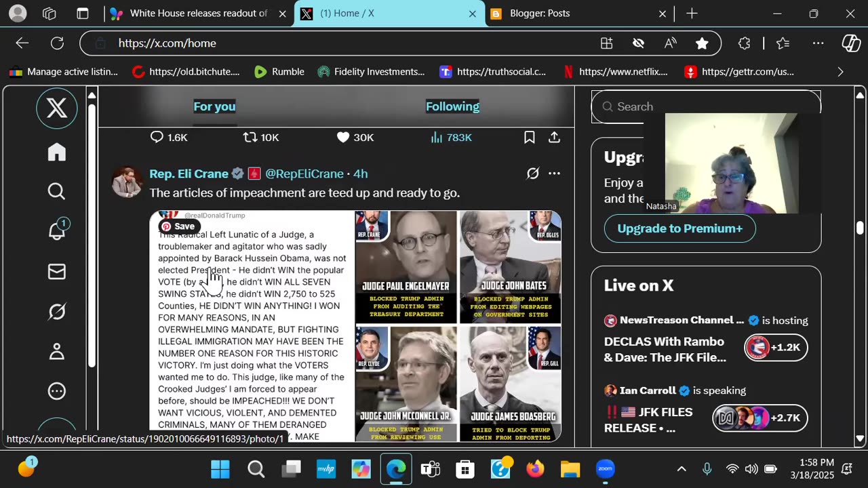This screenshot has width=868, height=488.
Task: Like the post showing 30K hearts
Action: coord(355,138)
